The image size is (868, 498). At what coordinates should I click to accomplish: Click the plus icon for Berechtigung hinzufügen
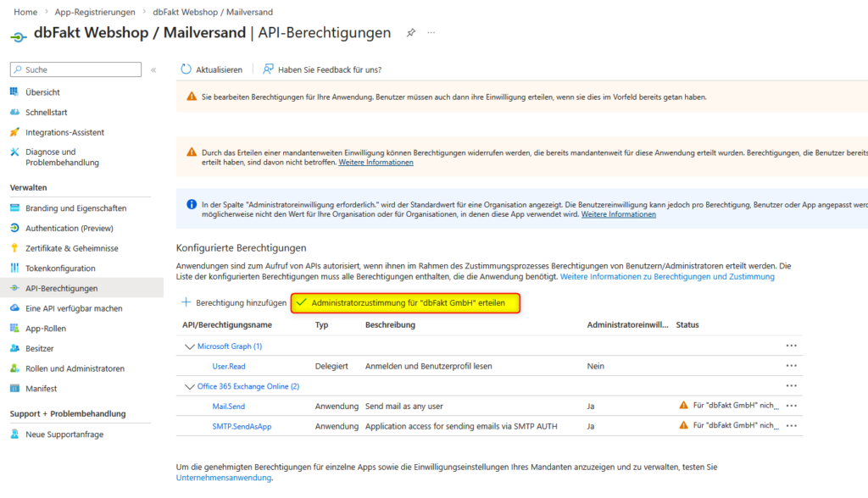[186, 302]
